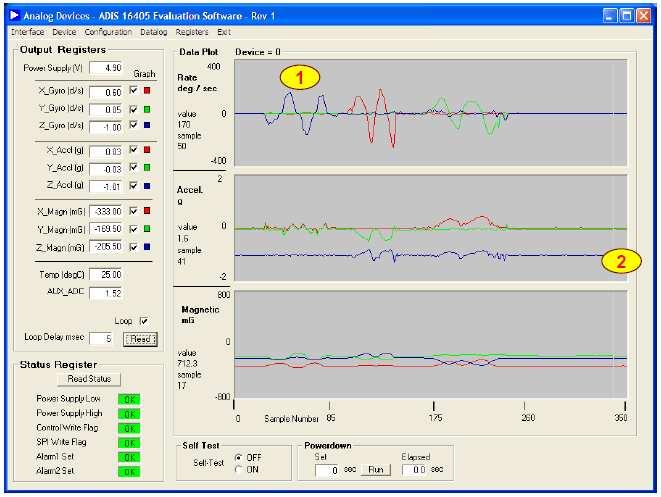Click the SPI Write Flag OK indicator
The height and width of the screenshot is (497, 661).
(129, 443)
